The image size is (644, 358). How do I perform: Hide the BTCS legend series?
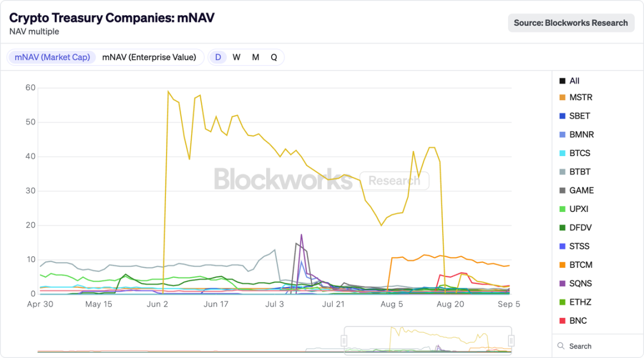tap(580, 153)
